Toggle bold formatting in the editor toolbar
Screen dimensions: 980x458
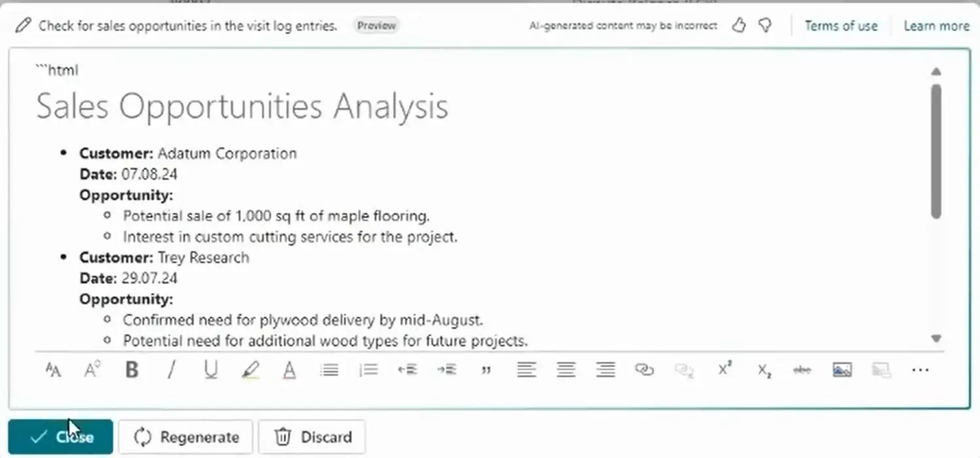[132, 370]
